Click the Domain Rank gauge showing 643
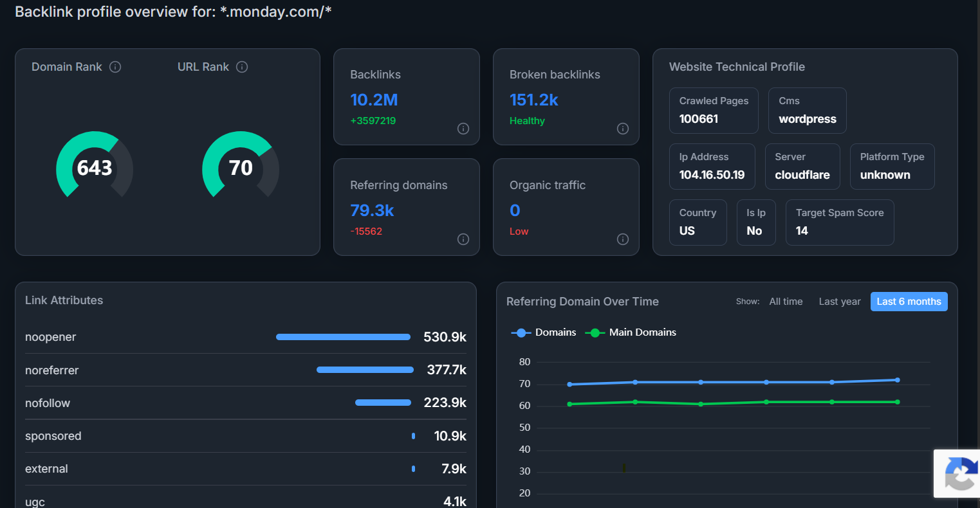Image resolution: width=980 pixels, height=508 pixels. pyautogui.click(x=95, y=166)
